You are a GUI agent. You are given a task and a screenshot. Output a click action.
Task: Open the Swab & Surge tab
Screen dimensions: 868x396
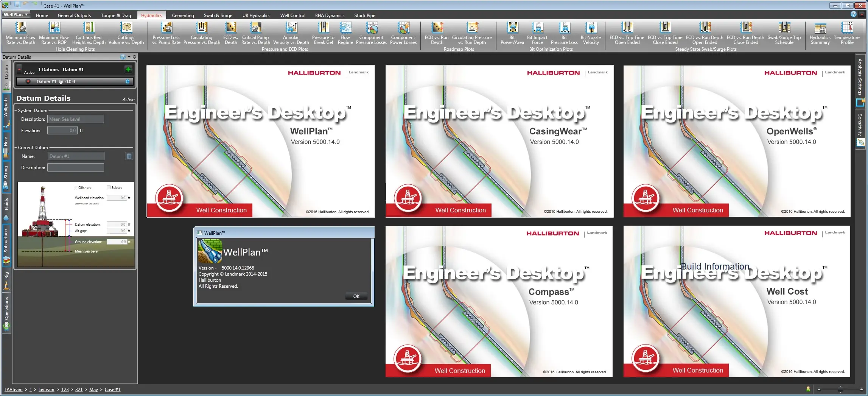click(218, 15)
